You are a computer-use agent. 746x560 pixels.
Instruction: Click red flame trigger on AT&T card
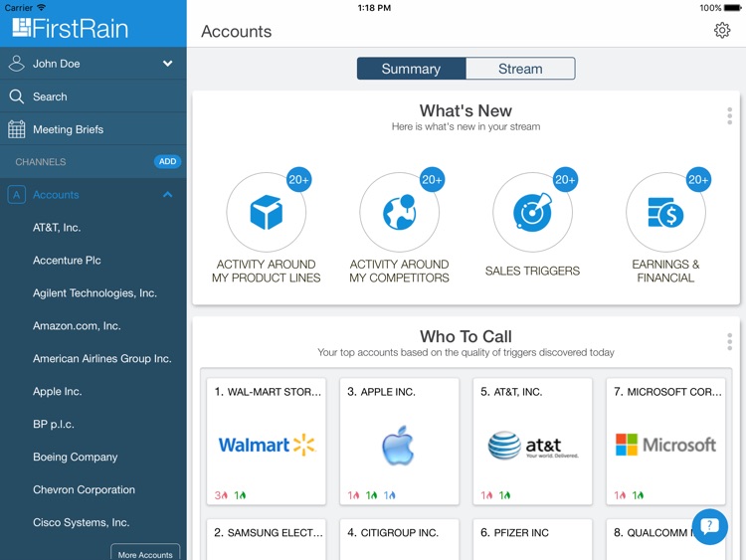(x=486, y=495)
